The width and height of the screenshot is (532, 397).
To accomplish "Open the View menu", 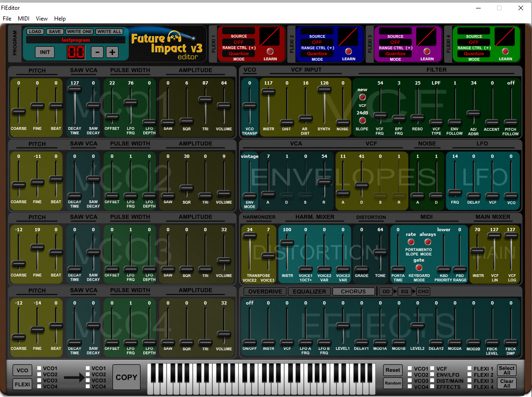I will (42, 19).
